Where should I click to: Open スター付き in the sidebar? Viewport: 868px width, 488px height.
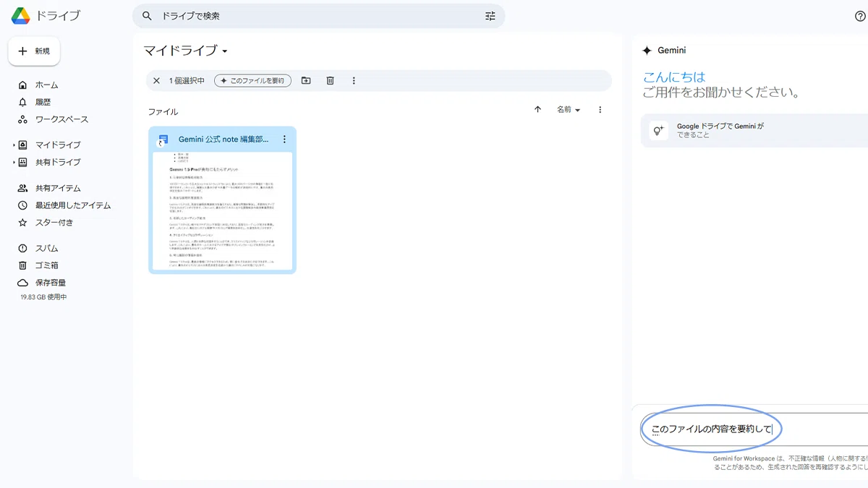point(54,223)
